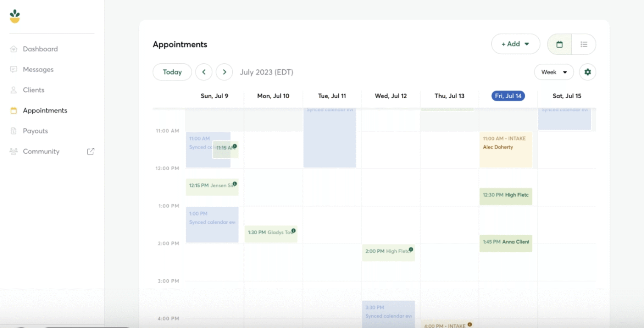Switch to list view icon

(x=584, y=44)
